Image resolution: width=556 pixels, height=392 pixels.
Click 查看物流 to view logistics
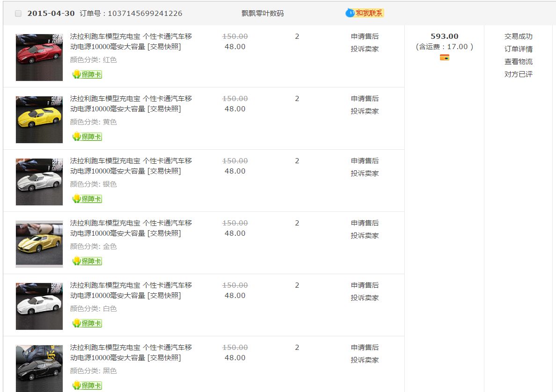(x=518, y=62)
